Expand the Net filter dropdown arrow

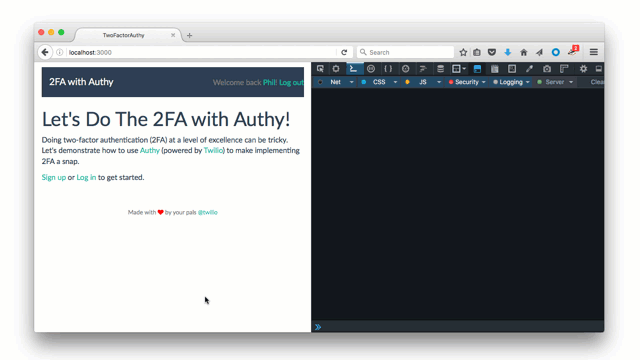point(351,82)
